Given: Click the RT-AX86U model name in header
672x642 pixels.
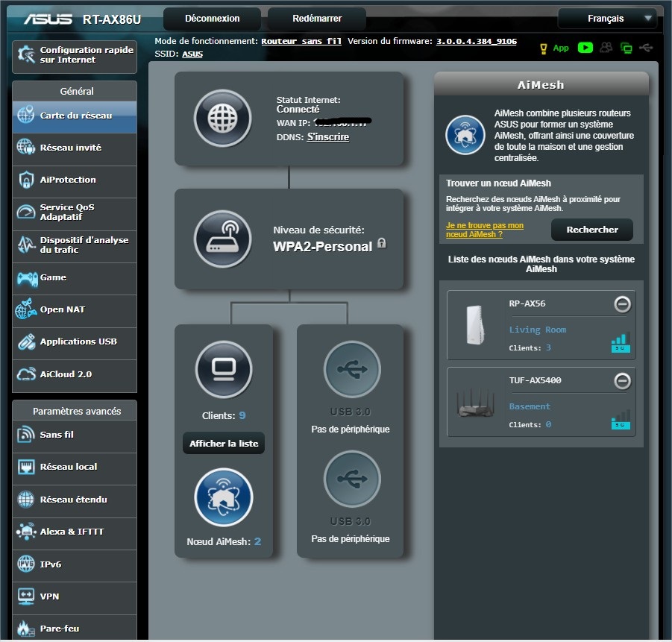Looking at the screenshot, I should coord(111,19).
